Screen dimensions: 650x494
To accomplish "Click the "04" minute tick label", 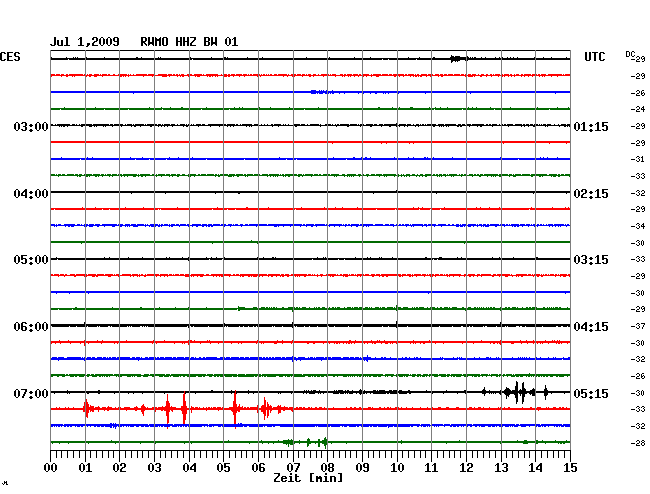I will [189, 468].
